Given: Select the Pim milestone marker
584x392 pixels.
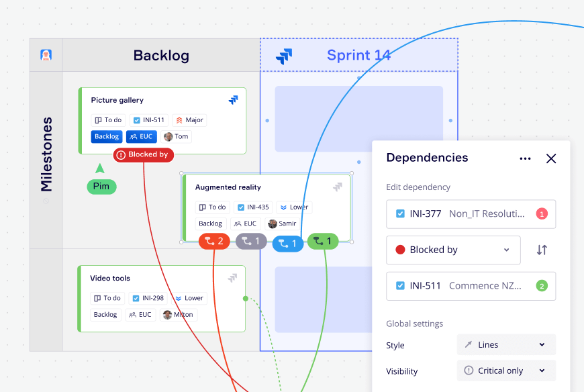Looking at the screenshot, I should tap(101, 187).
